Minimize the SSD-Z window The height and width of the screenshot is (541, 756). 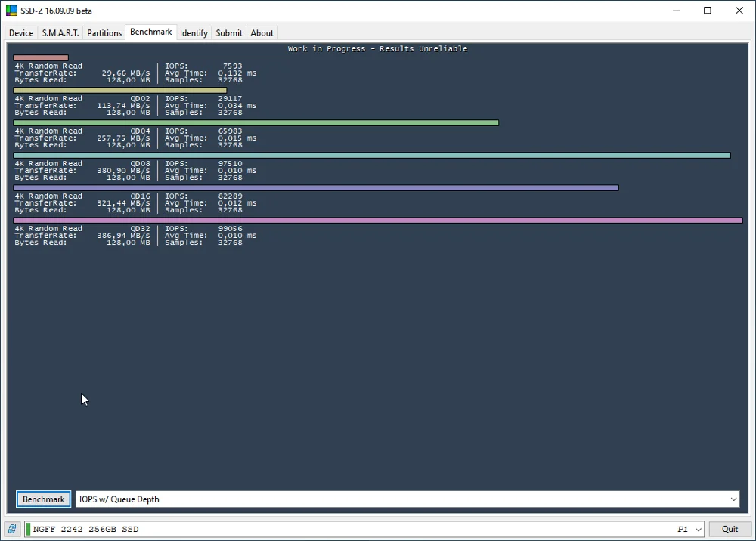tap(677, 11)
